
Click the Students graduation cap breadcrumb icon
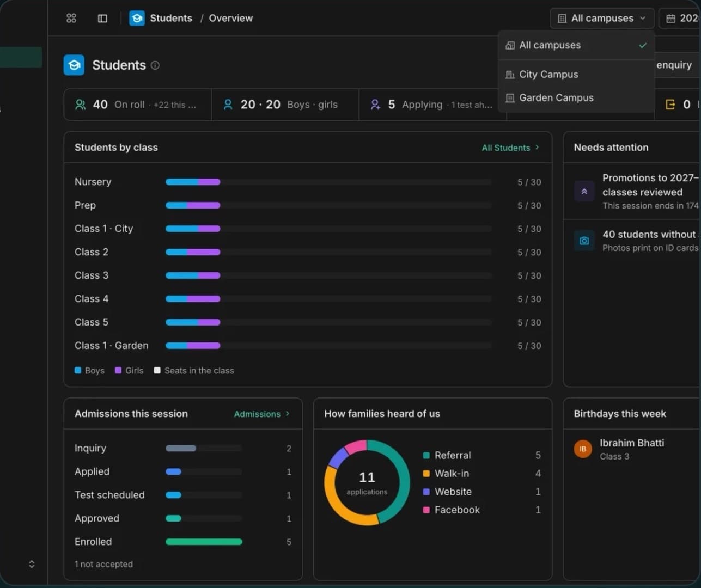pos(137,18)
